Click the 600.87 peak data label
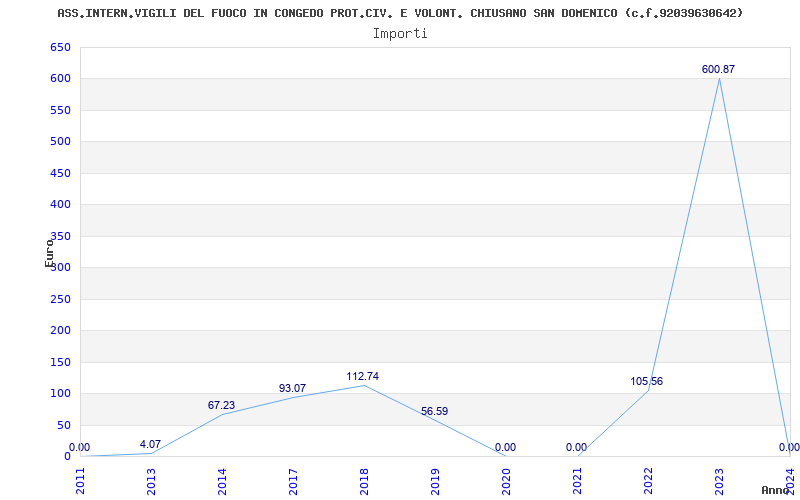The height and width of the screenshot is (500, 800). tap(718, 69)
